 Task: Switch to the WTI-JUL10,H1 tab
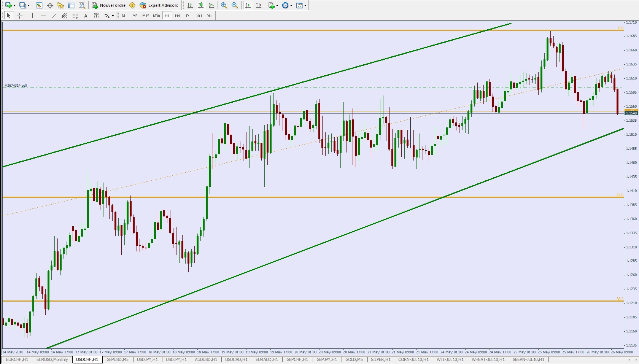(x=450, y=359)
